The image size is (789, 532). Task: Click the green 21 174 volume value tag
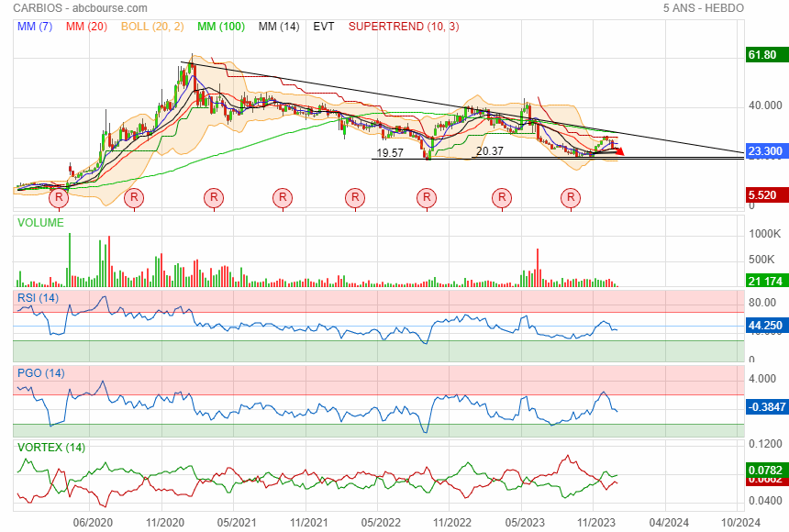click(767, 281)
